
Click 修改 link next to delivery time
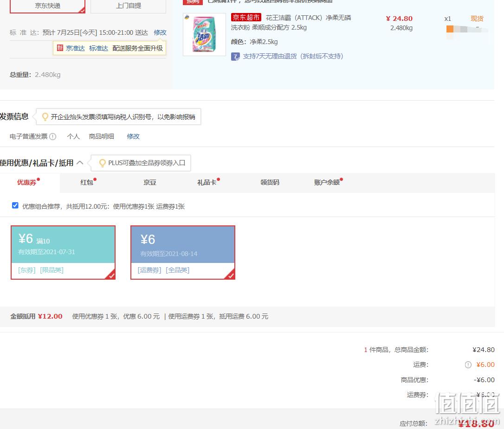[160, 32]
